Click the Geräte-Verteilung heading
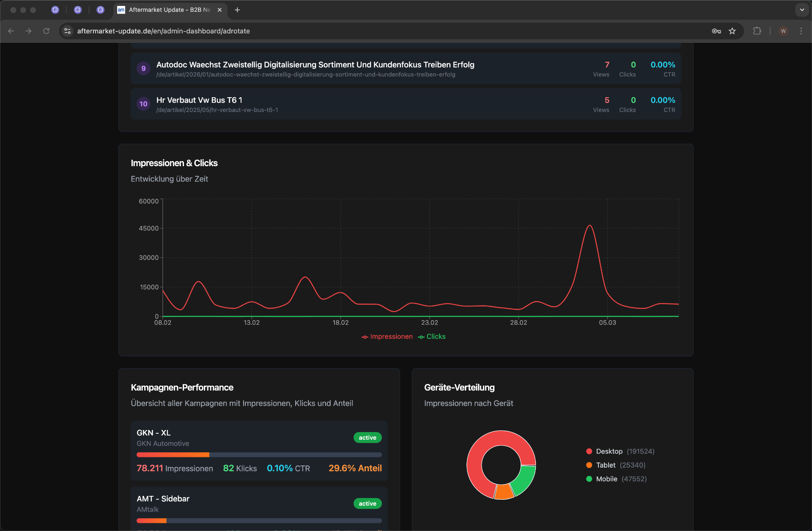The image size is (812, 531). 459,388
